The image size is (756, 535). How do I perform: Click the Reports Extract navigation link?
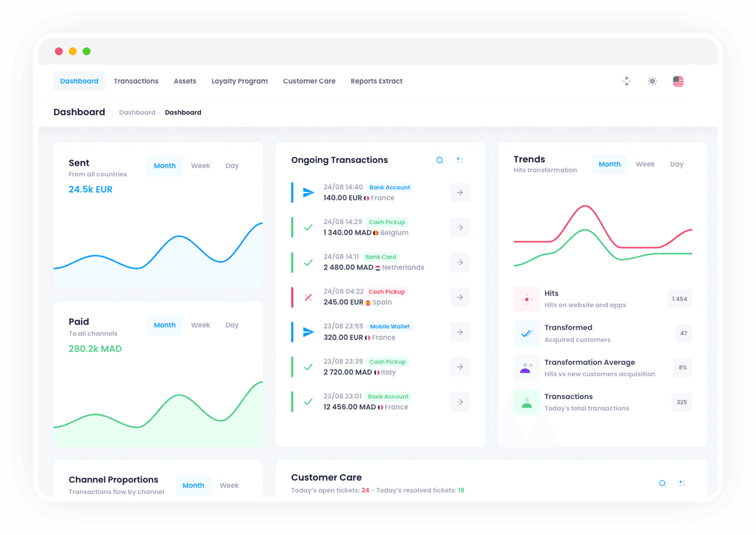click(376, 81)
